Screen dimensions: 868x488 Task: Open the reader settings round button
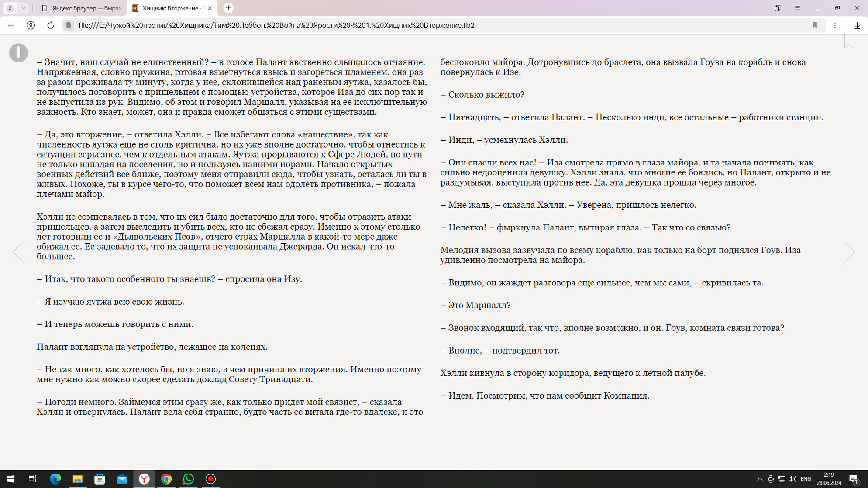[x=18, y=53]
